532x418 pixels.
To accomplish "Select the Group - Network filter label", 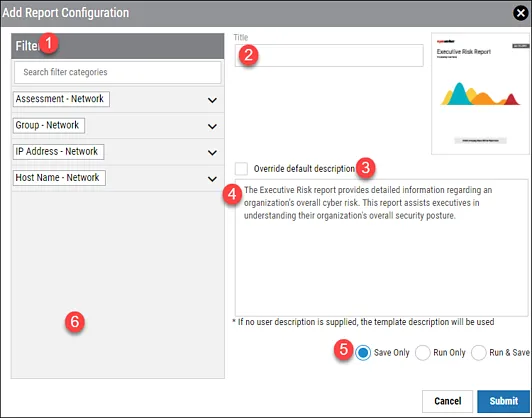I will click(x=49, y=125).
